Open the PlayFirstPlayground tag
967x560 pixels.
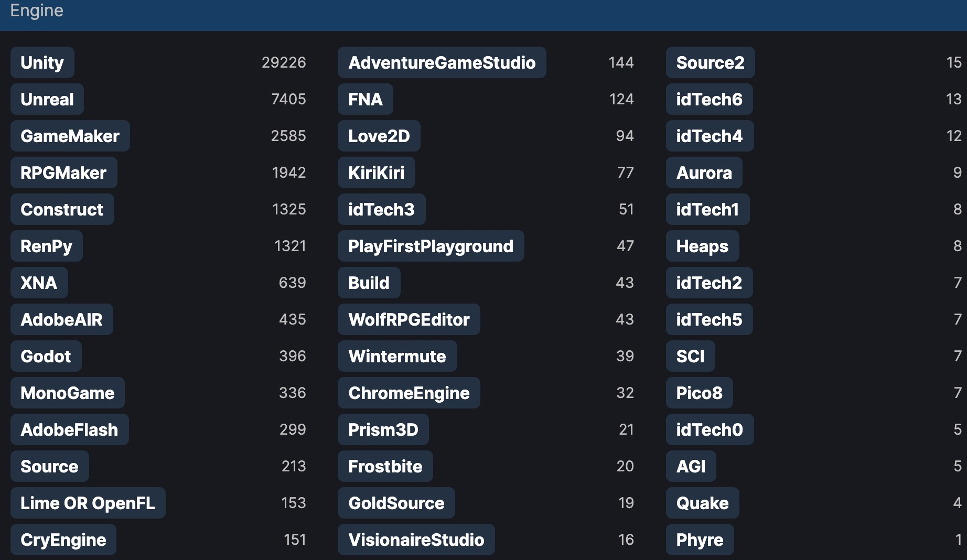[431, 246]
